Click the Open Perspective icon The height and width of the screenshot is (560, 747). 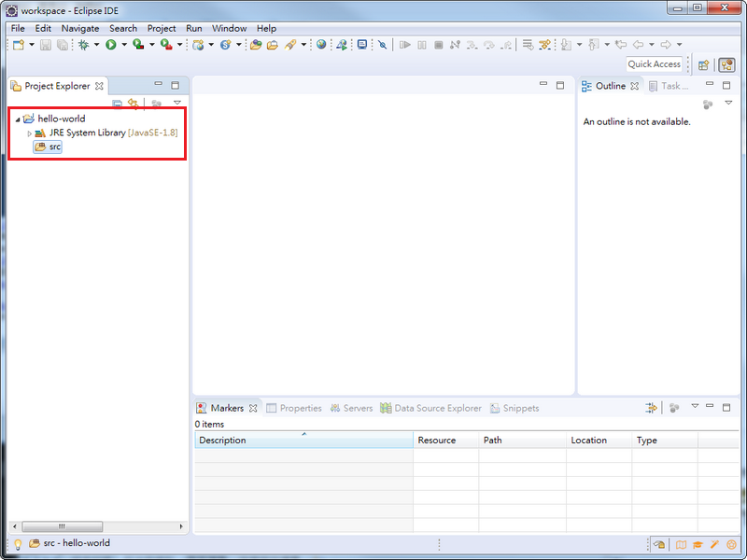pos(704,64)
